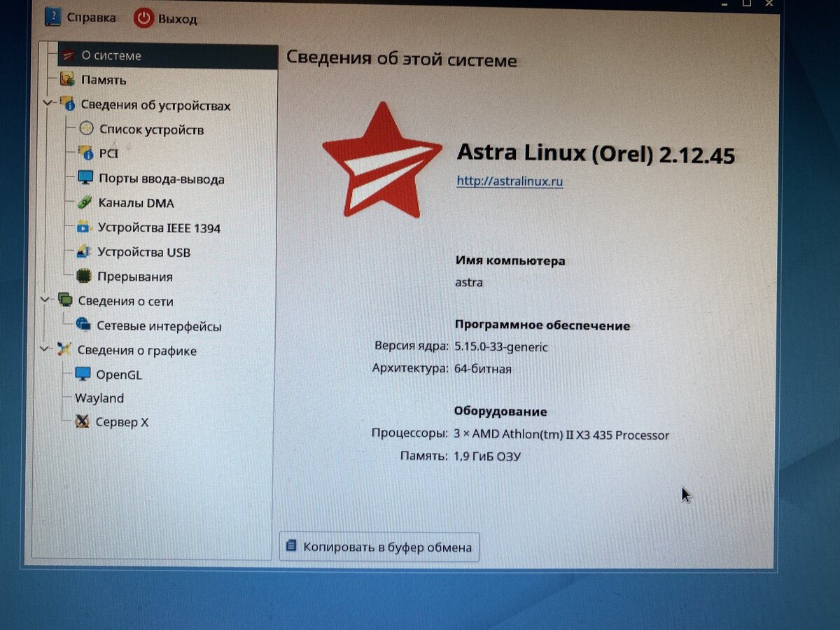The image size is (840, 630).
Task: Click the Сведения о графике icon
Action: [64, 349]
